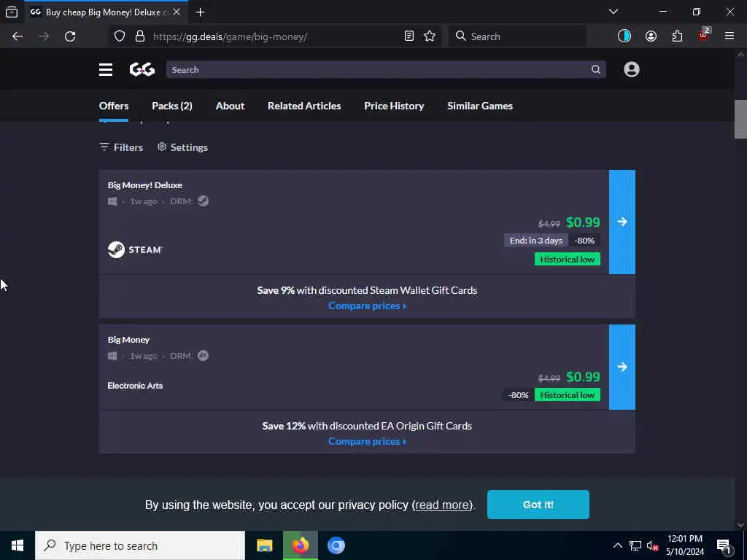Click the -80% badge on Steam offer
The width and height of the screenshot is (747, 560).
click(x=584, y=241)
